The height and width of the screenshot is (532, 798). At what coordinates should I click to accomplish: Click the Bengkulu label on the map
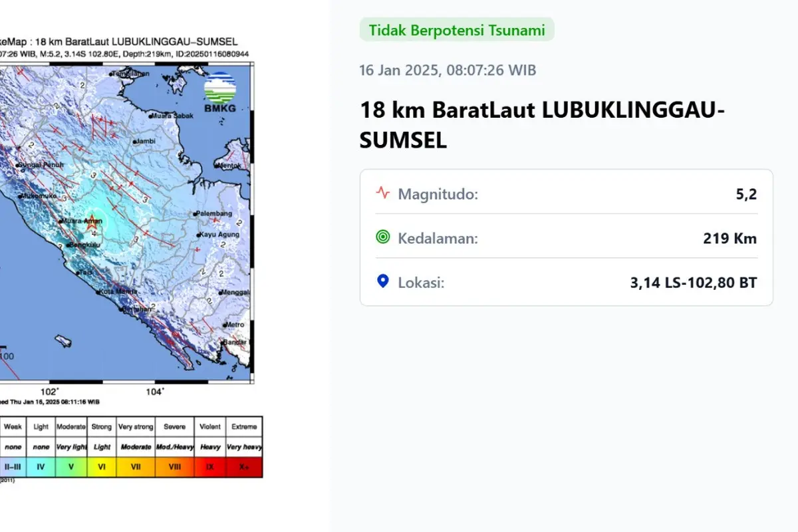(x=84, y=245)
